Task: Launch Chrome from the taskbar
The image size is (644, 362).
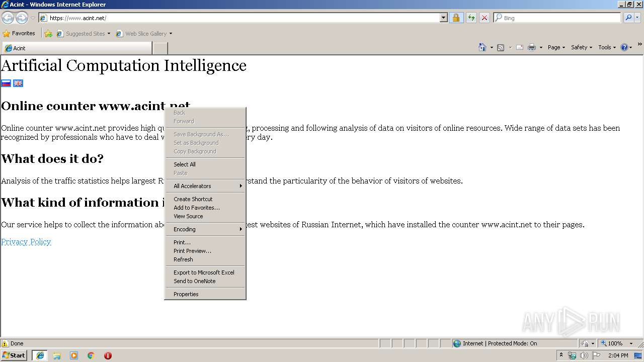Action: [x=91, y=355]
